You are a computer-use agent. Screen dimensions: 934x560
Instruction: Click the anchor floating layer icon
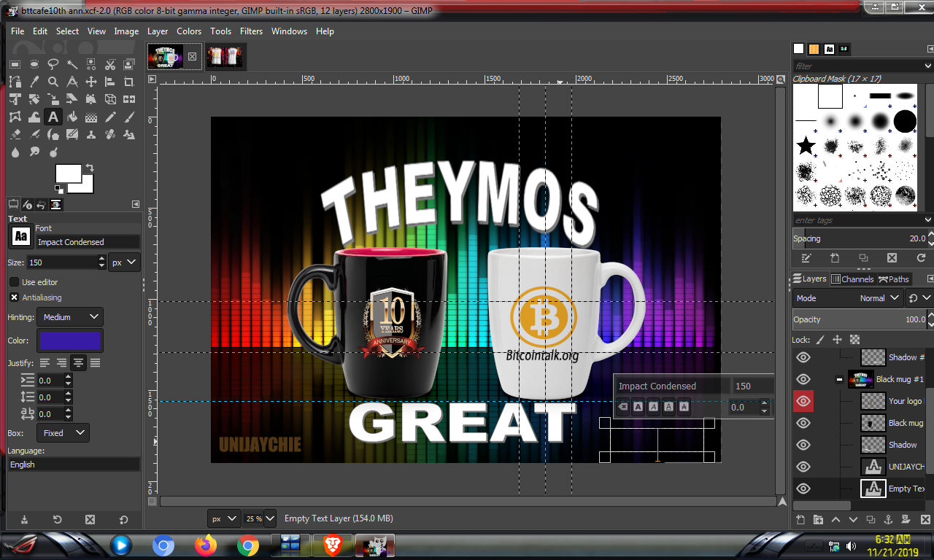(x=888, y=519)
